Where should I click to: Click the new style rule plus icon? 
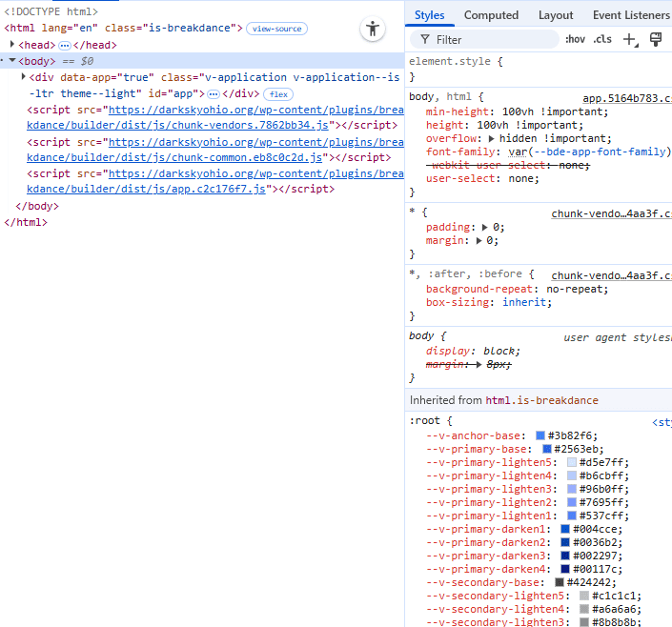tap(630, 40)
